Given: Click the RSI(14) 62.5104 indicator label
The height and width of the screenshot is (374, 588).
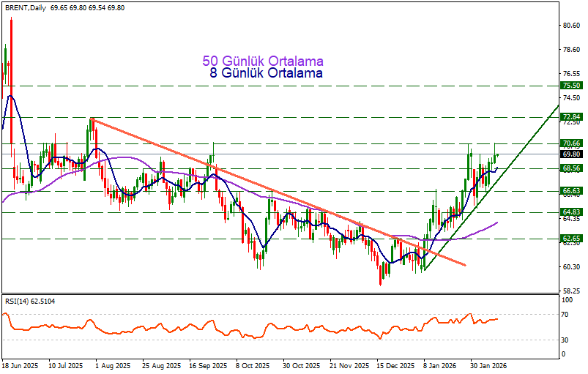Looking at the screenshot, I should 29,301.
